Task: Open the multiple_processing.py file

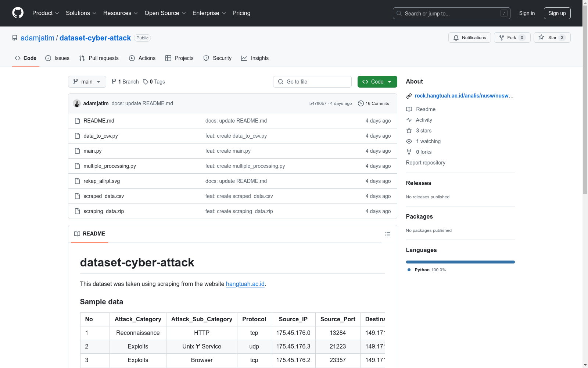Action: pos(110,166)
